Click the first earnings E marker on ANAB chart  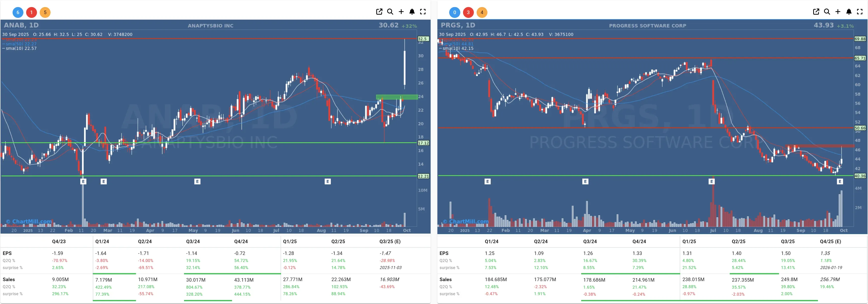(x=83, y=182)
